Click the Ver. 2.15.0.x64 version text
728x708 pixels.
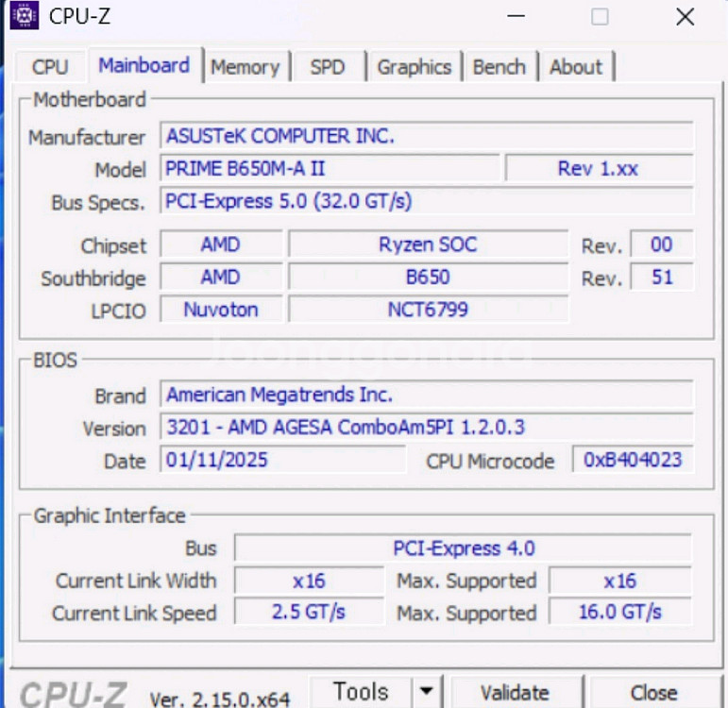pyautogui.click(x=220, y=699)
